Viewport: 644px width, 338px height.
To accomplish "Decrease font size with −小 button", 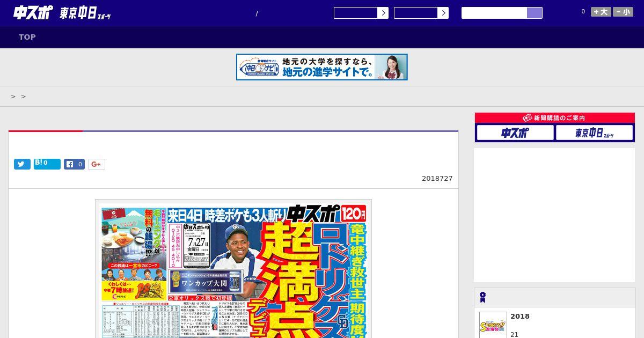I will tap(623, 12).
